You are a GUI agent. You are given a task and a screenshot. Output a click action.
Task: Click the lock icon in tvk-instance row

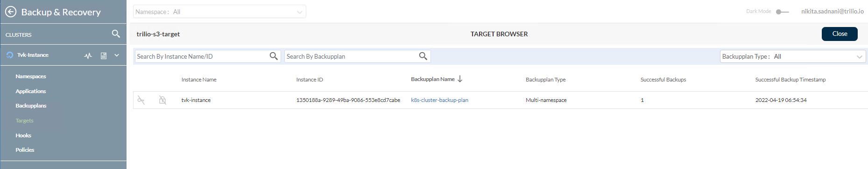[x=162, y=100]
